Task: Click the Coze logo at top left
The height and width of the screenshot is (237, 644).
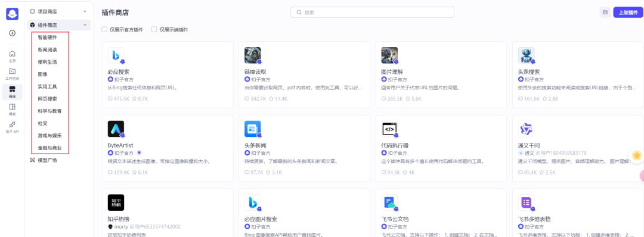Action: 13,14
